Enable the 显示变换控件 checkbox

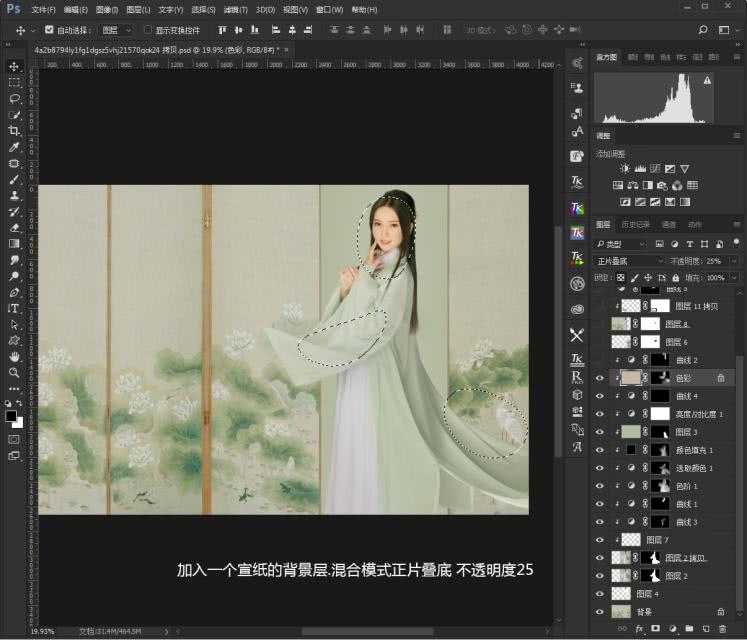148,30
